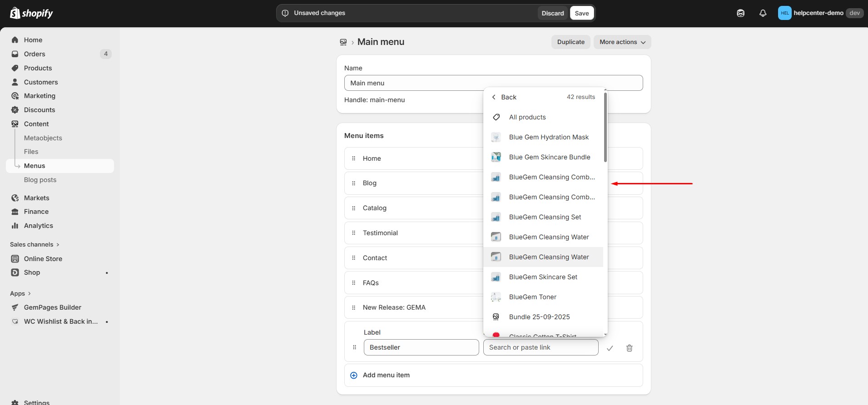The height and width of the screenshot is (405, 868).
Task: Select BlueGem Cleansing Set
Action: 543,217
